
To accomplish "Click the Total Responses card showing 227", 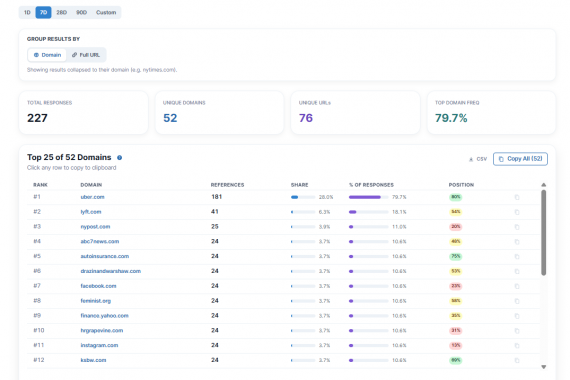I will pos(84,113).
